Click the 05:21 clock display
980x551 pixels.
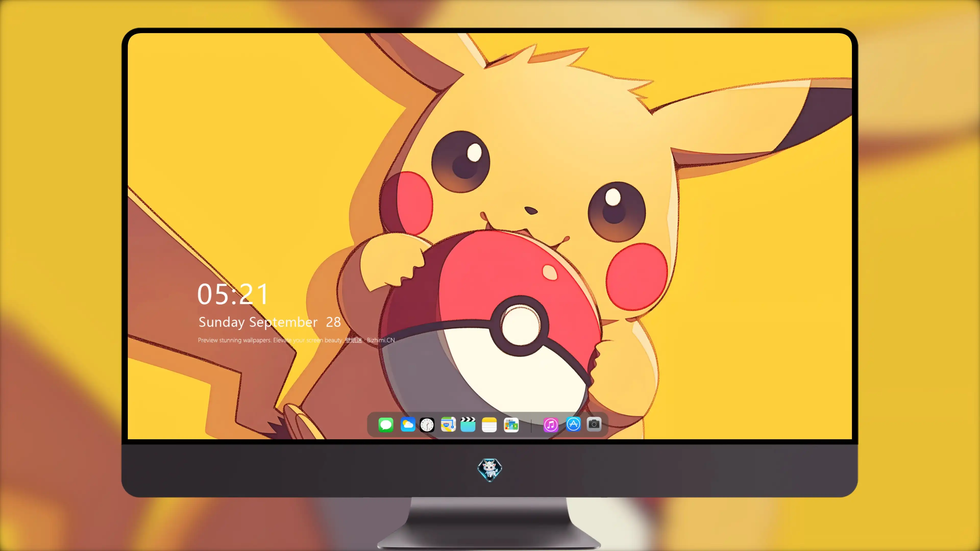[233, 294]
